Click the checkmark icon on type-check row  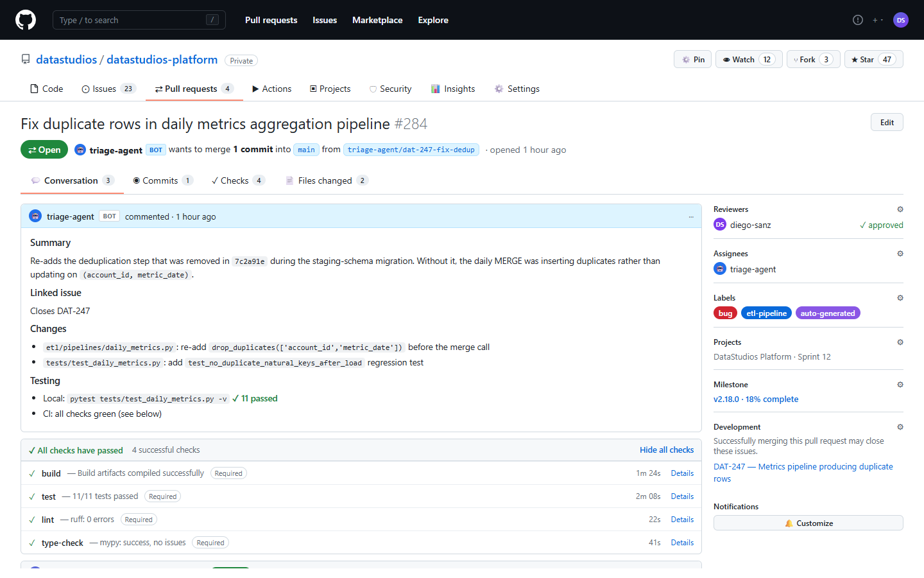coord(32,543)
